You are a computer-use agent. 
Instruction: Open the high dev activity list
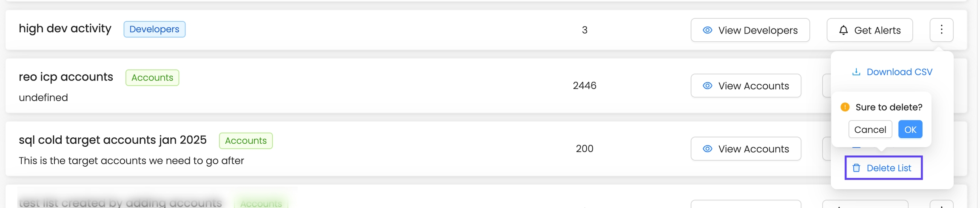coord(65,28)
